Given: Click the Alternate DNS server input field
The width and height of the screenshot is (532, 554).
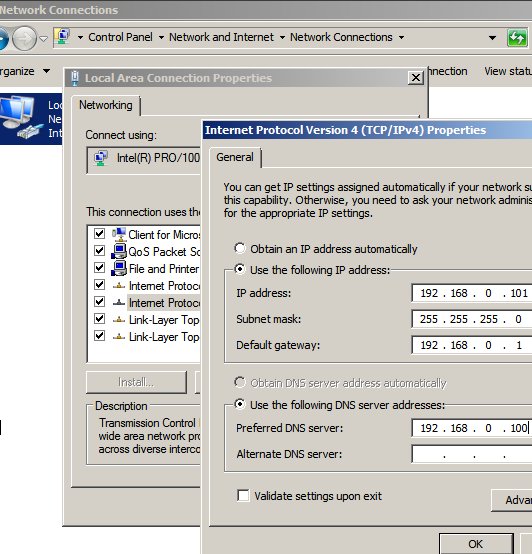Looking at the screenshot, I should 472,454.
